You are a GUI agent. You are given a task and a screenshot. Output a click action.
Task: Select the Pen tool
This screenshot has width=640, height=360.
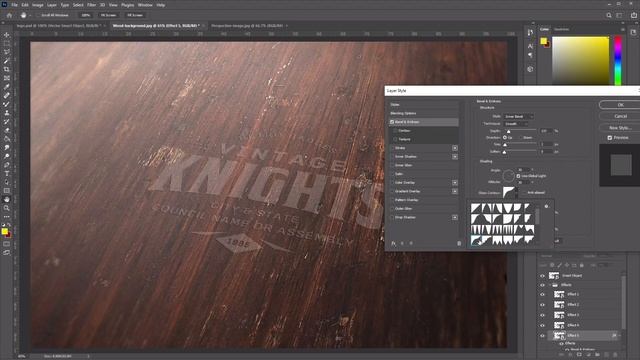pos(7,164)
